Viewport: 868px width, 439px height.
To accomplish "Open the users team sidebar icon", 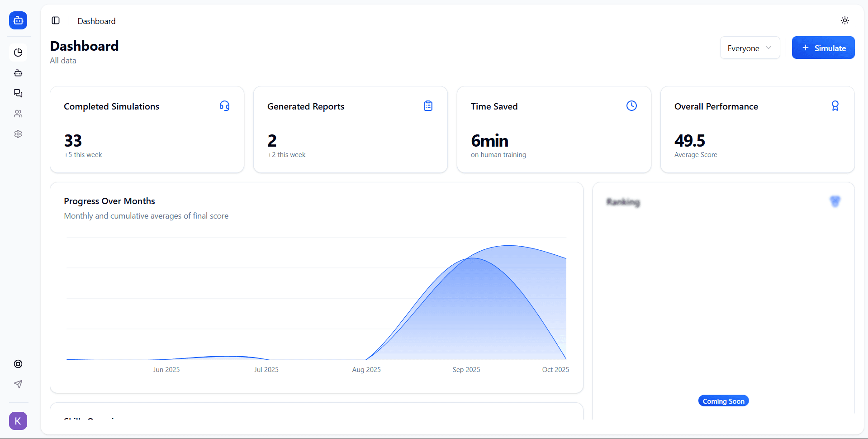I will pyautogui.click(x=18, y=114).
